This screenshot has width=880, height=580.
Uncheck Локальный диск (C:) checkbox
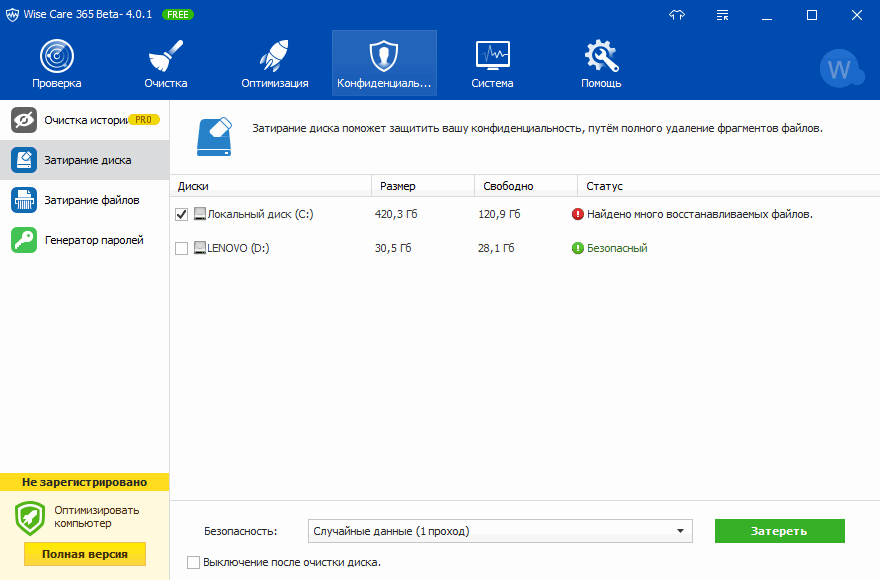181,214
